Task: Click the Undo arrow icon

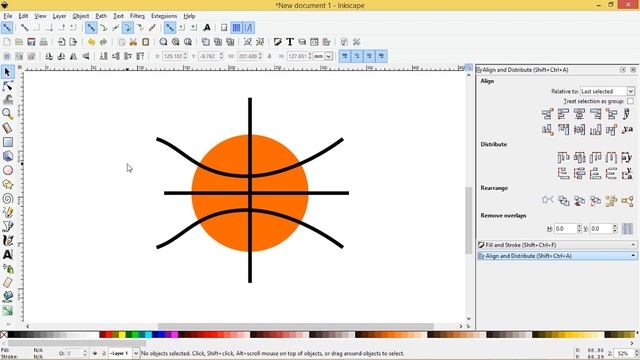Action: (x=91, y=42)
